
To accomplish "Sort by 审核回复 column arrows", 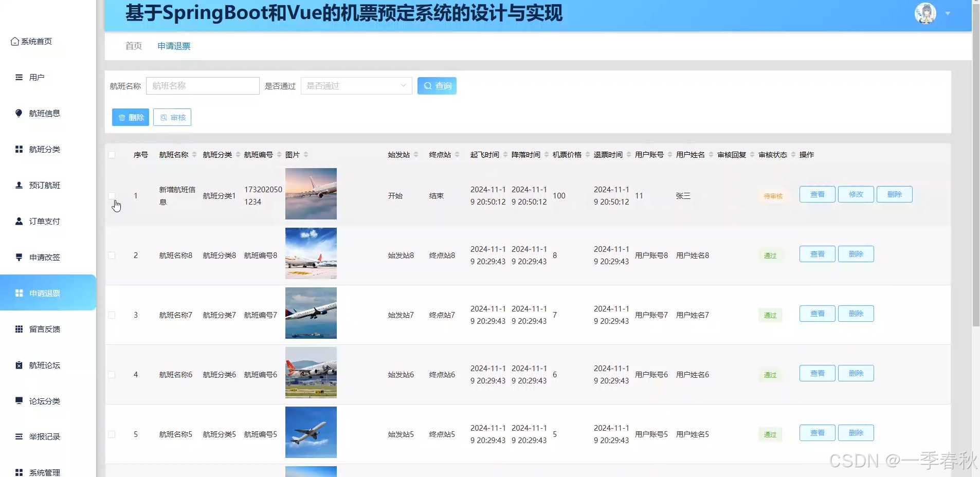I will (x=752, y=155).
